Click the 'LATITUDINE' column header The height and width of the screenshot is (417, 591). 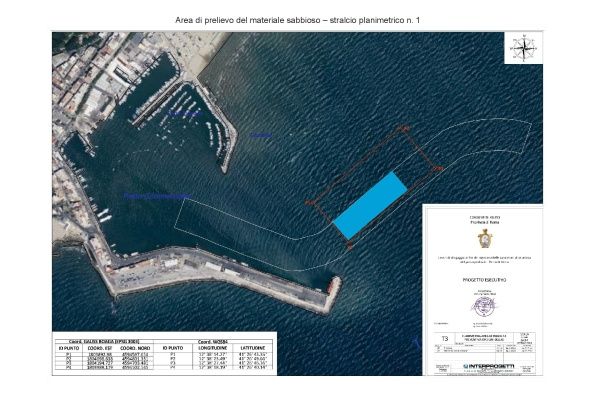(x=252, y=348)
